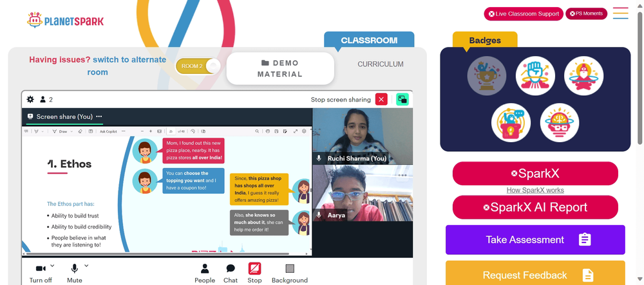Click the camera icon to turn off video

tap(41, 269)
